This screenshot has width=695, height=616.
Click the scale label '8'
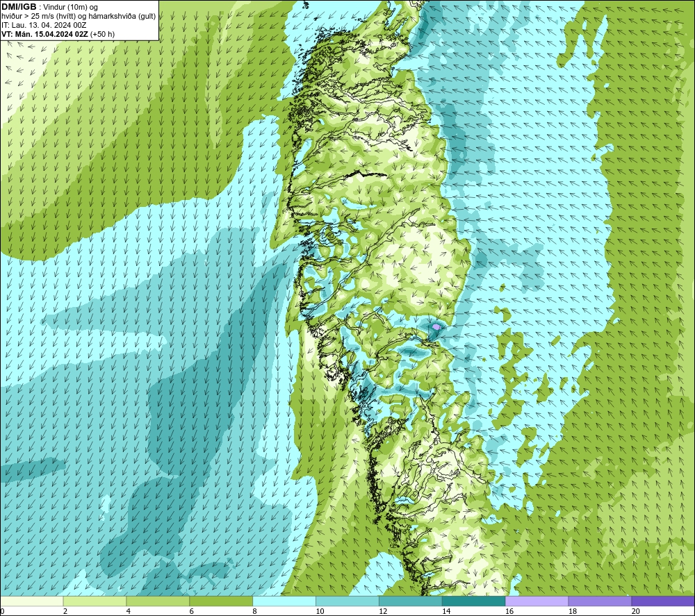(x=255, y=611)
